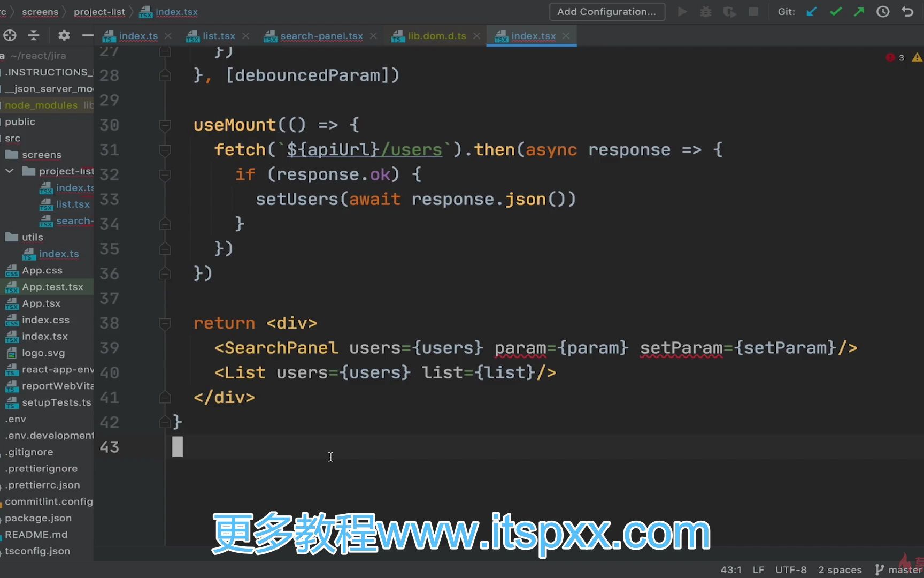Click the warnings triangle indicator

coord(917,57)
